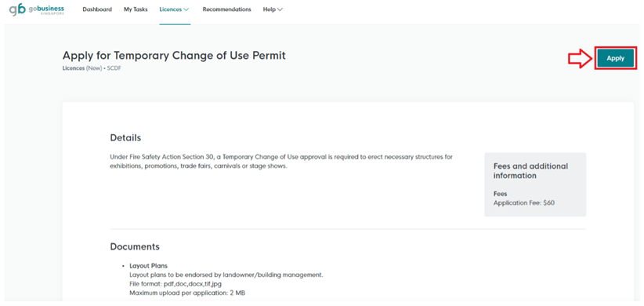The width and height of the screenshot is (644, 306).
Task: Click the Documents section heading
Action: click(135, 247)
